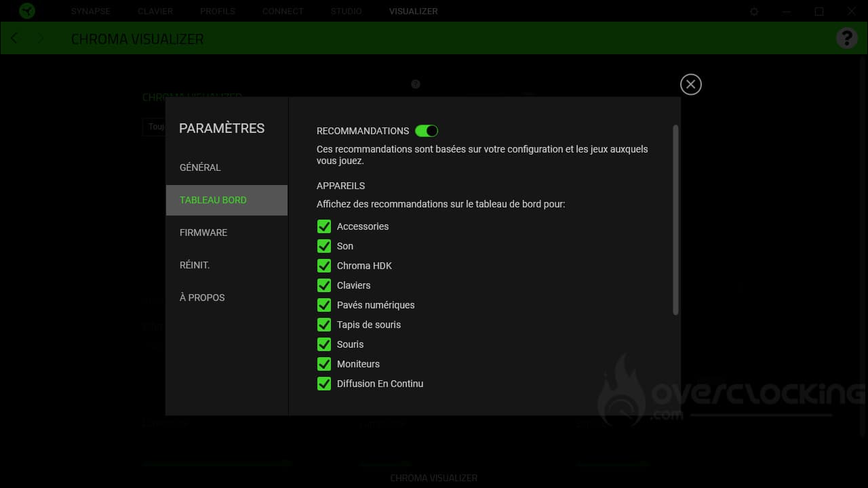Screen dimensions: 868x488
Task: Click small help icon above dialog
Action: pos(416,84)
